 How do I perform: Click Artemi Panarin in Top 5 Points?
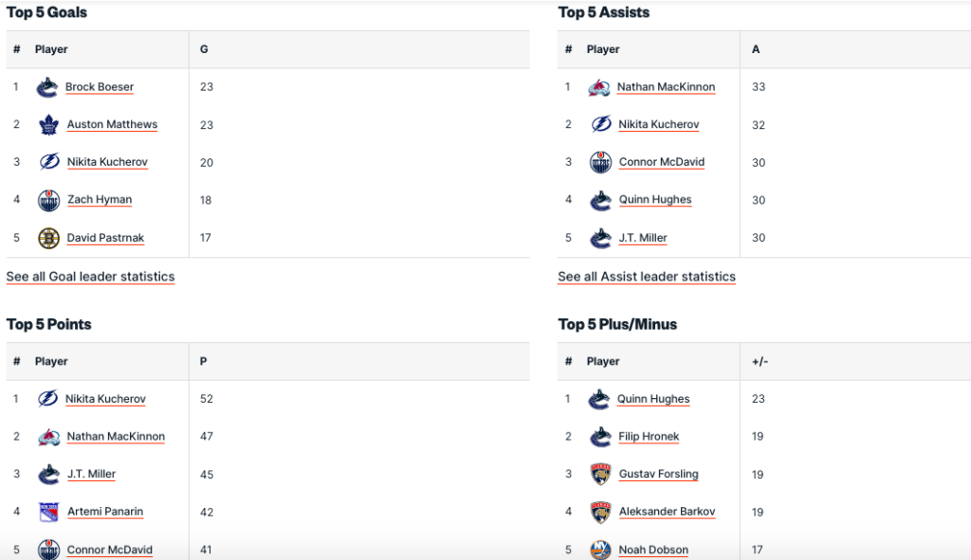[x=105, y=512]
